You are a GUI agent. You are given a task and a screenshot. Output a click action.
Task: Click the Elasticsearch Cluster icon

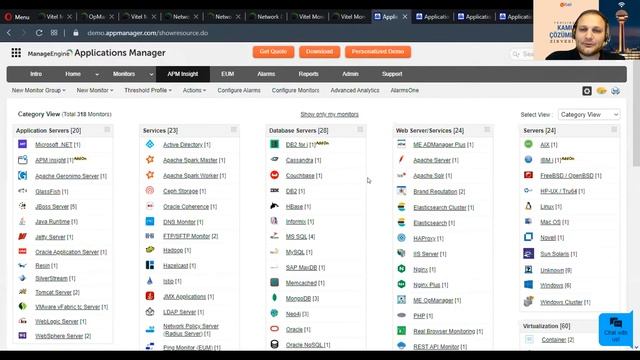coord(401,207)
